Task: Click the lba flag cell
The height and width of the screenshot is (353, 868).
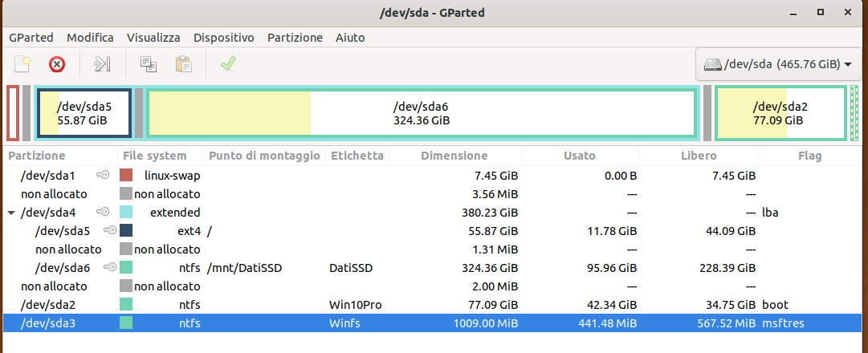Action: point(770,213)
